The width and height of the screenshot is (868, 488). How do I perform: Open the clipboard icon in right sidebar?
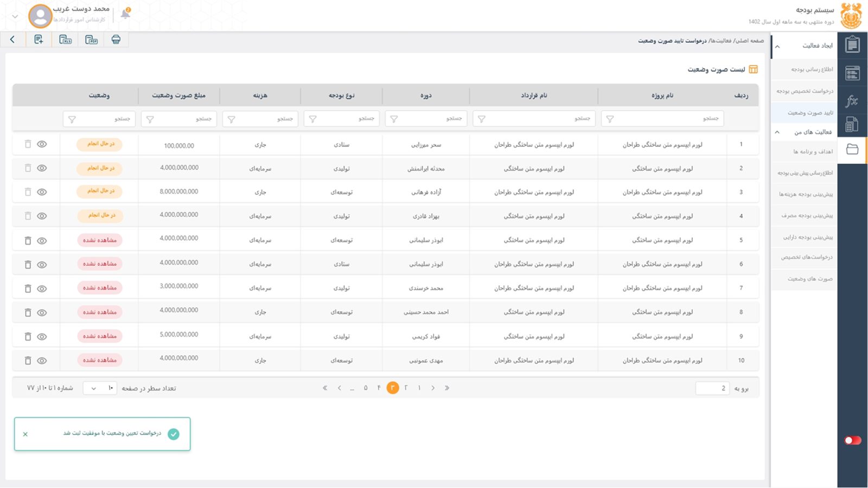pos(852,44)
